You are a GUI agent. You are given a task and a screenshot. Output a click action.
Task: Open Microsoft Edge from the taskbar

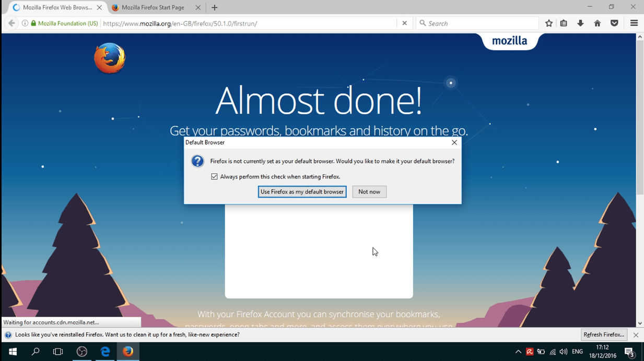[x=105, y=352]
